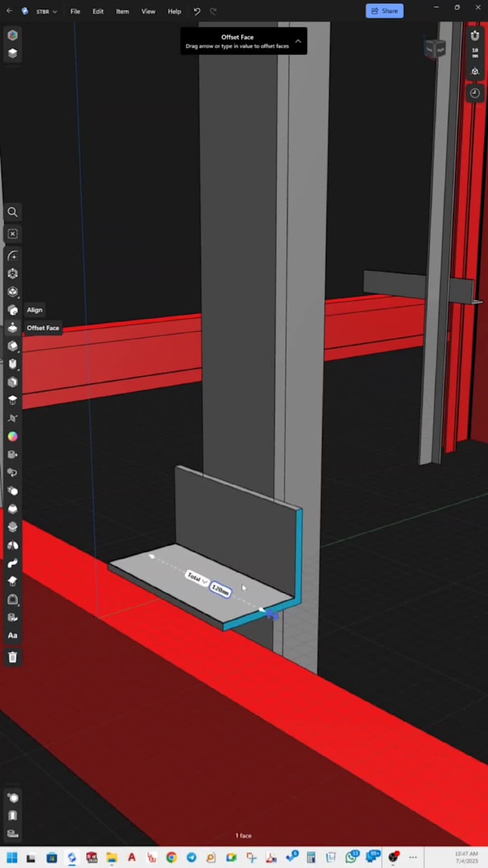The height and width of the screenshot is (868, 488).
Task: Open Chrome from the taskbar
Action: [171, 857]
